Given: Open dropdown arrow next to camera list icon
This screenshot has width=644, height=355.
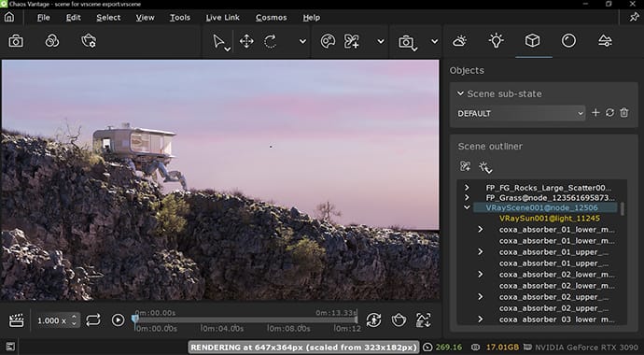Looking at the screenshot, I should pyautogui.click(x=435, y=41).
